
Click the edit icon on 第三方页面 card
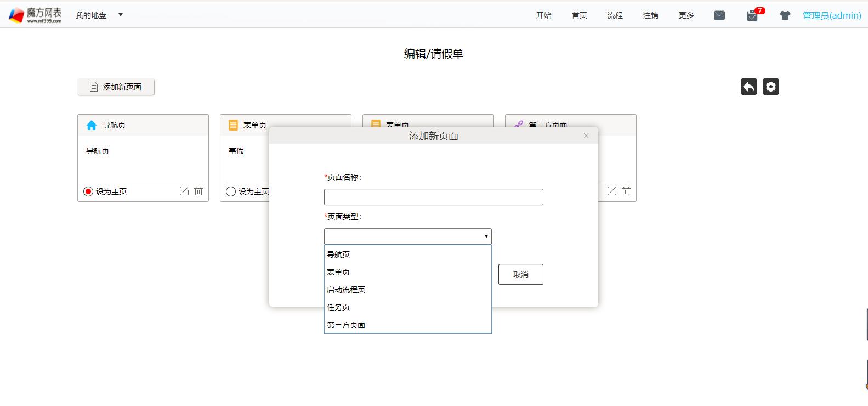click(612, 191)
